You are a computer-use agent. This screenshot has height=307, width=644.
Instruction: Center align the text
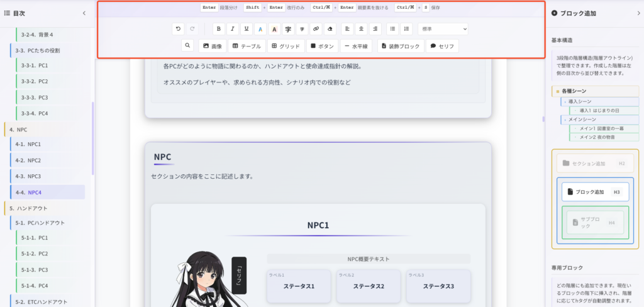click(x=361, y=29)
